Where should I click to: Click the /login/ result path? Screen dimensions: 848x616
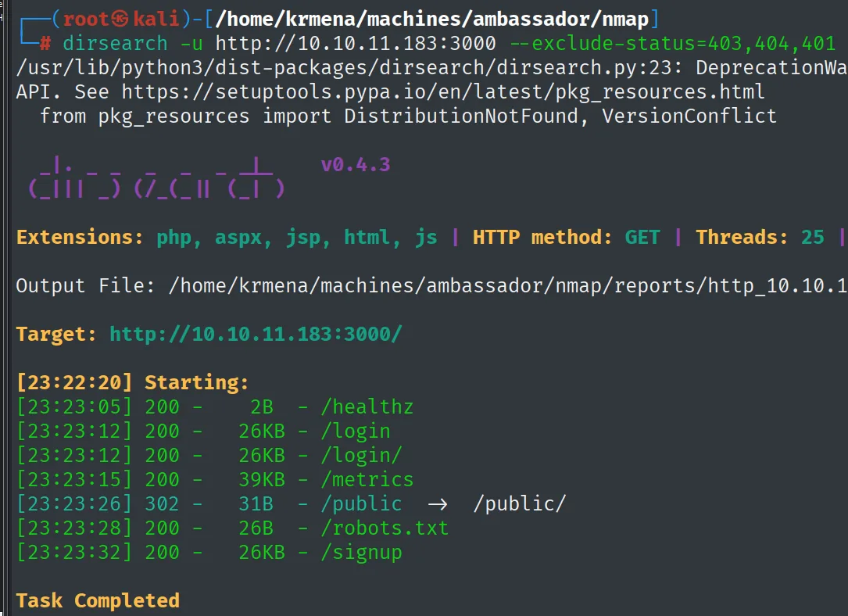(x=361, y=456)
